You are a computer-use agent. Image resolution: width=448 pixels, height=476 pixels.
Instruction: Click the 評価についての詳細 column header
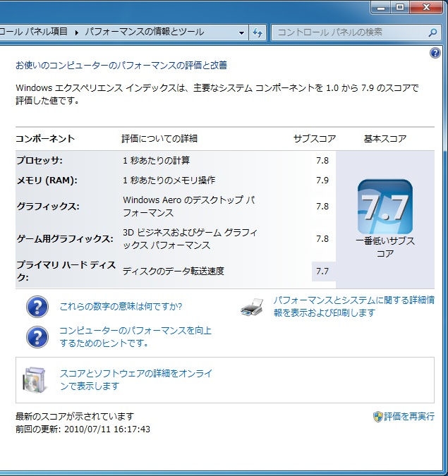159,139
